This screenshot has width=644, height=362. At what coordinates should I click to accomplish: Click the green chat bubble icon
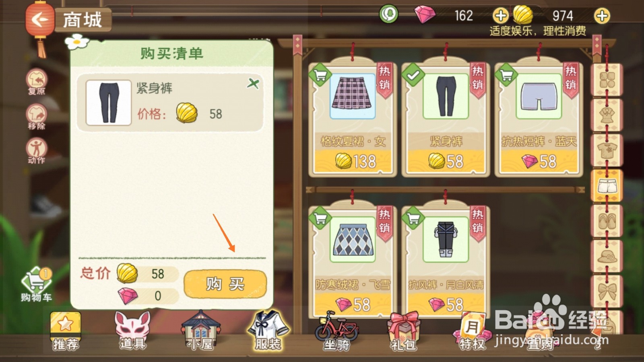388,14
